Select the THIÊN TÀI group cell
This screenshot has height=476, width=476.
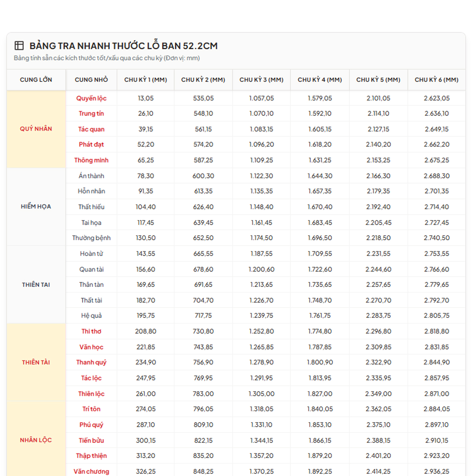tap(36, 363)
